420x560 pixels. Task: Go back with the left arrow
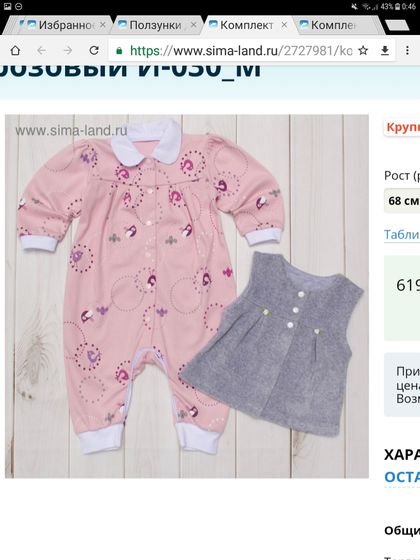(x=41, y=51)
